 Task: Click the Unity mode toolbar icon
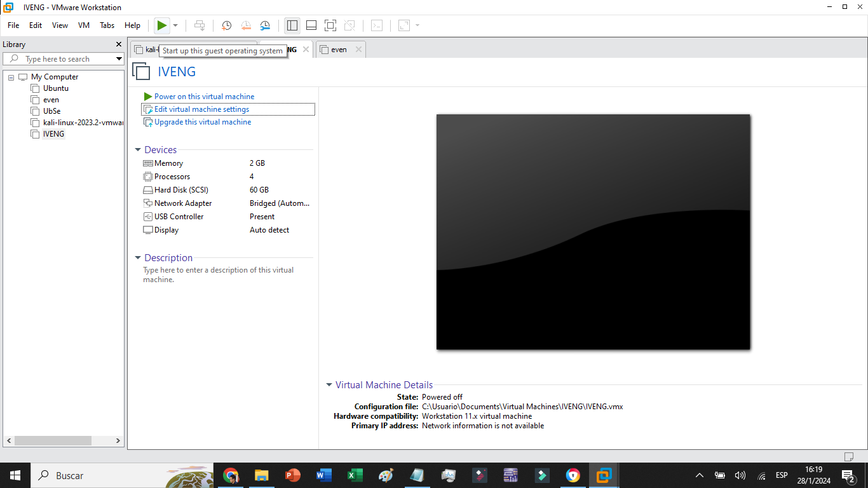tap(349, 25)
